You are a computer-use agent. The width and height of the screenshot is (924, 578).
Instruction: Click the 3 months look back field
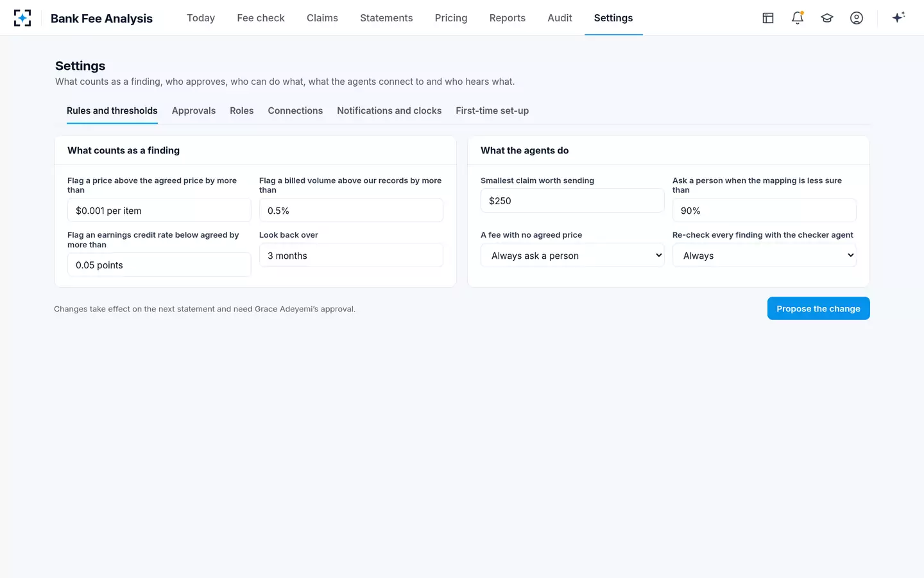(351, 256)
